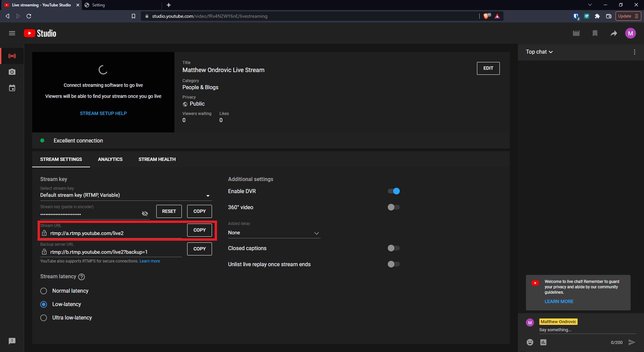Open the Added delay None dropdown
Screen dimensions: 644x352
pos(274,233)
